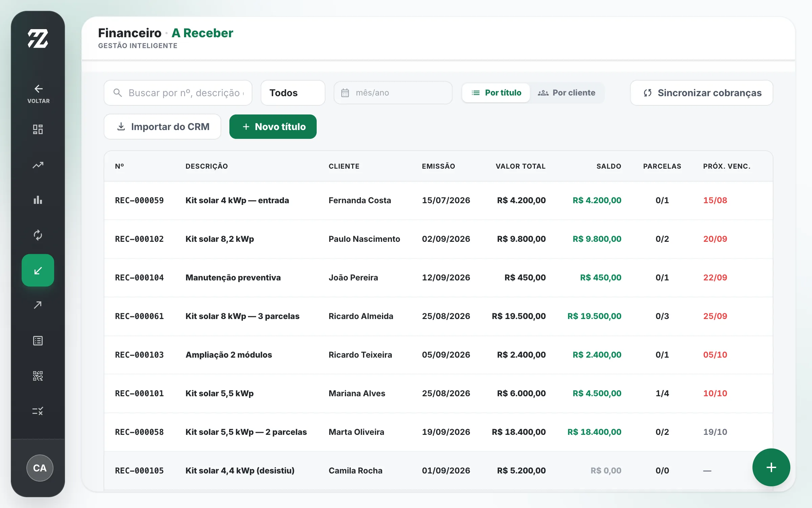The height and width of the screenshot is (508, 812).
Task: Click the search field for titles
Action: point(178,93)
